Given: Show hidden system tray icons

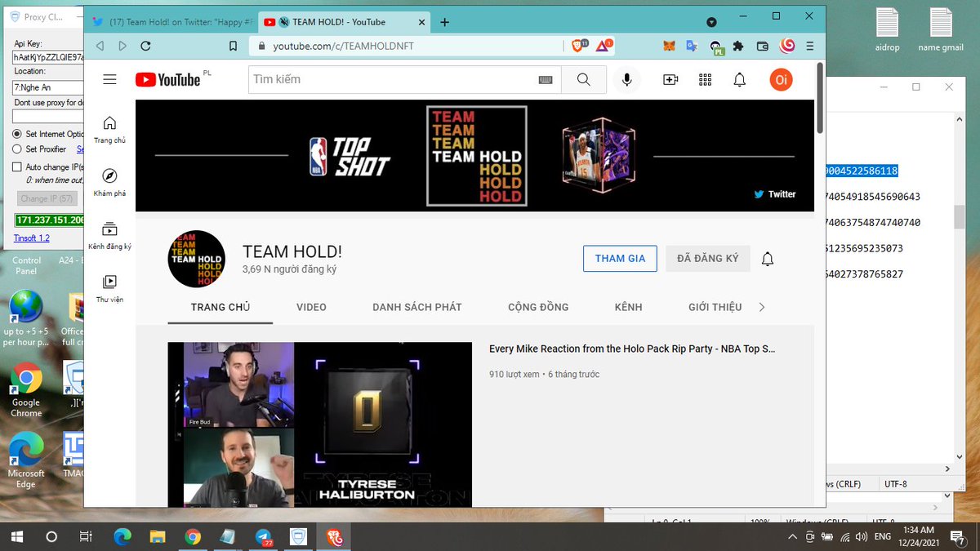Looking at the screenshot, I should point(792,536).
